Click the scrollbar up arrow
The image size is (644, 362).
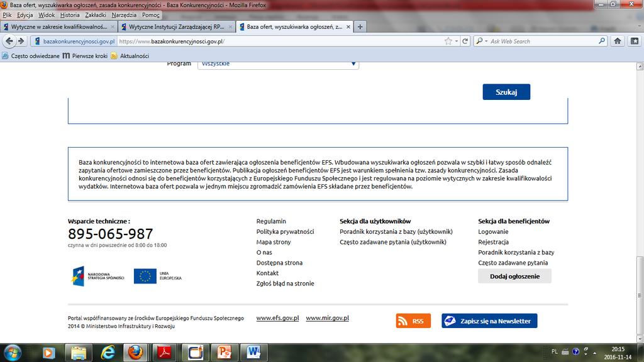[x=640, y=66]
